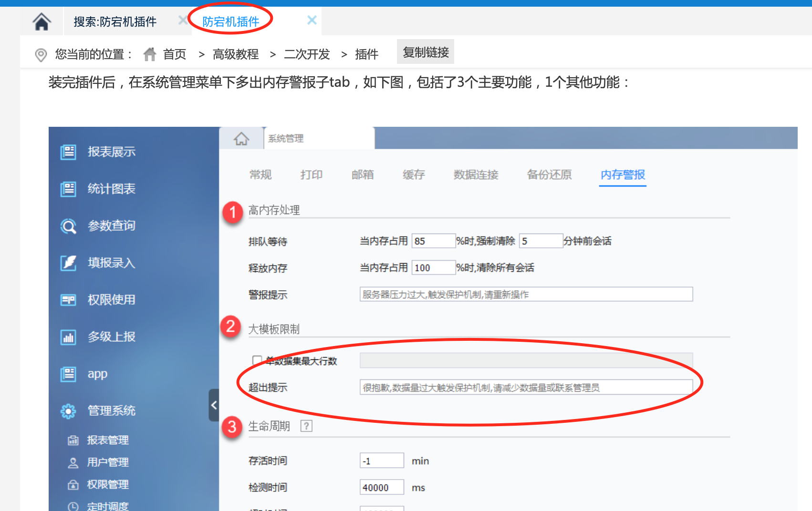The width and height of the screenshot is (812, 511).
Task: Enable the 单数据集最大行数 checkbox
Action: coord(257,360)
